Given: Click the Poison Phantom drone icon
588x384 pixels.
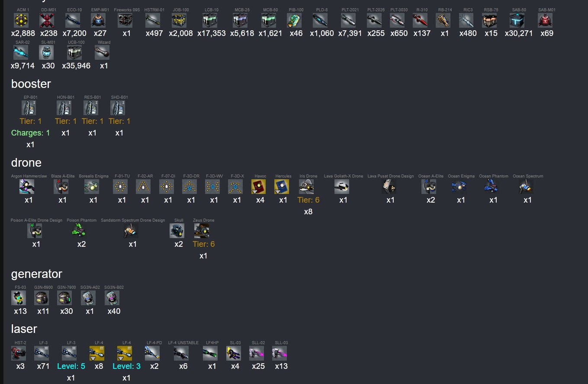Looking at the screenshot, I should (x=80, y=231).
